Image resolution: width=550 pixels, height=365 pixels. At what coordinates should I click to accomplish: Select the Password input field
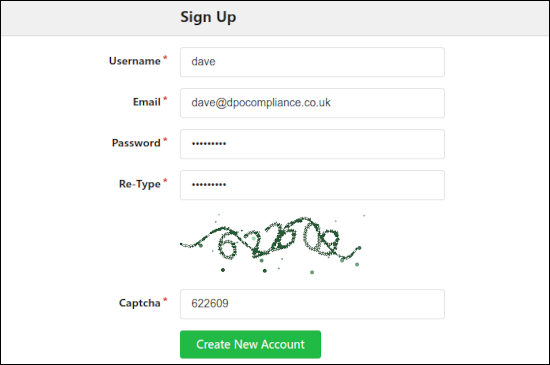(x=312, y=144)
